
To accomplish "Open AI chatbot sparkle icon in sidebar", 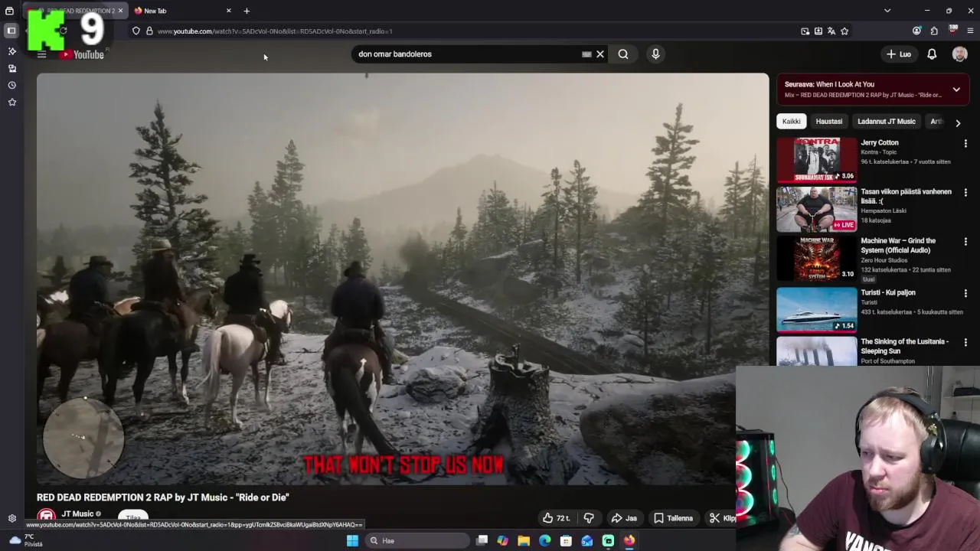I will [11, 51].
